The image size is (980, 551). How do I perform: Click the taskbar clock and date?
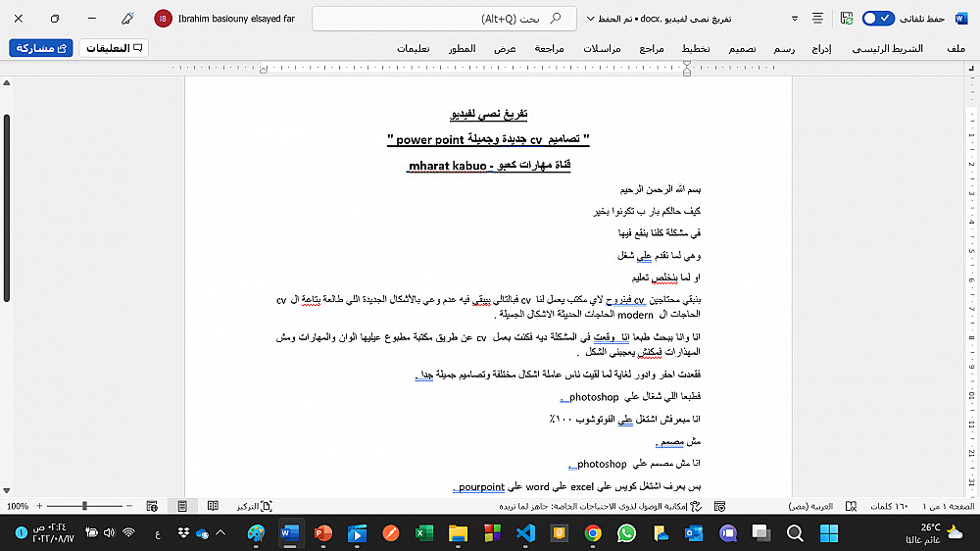[54, 533]
